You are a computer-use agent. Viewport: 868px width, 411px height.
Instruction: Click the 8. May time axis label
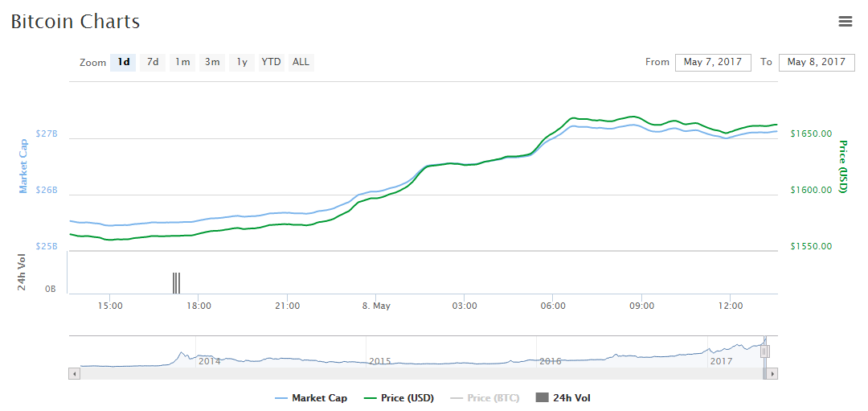[x=376, y=306]
